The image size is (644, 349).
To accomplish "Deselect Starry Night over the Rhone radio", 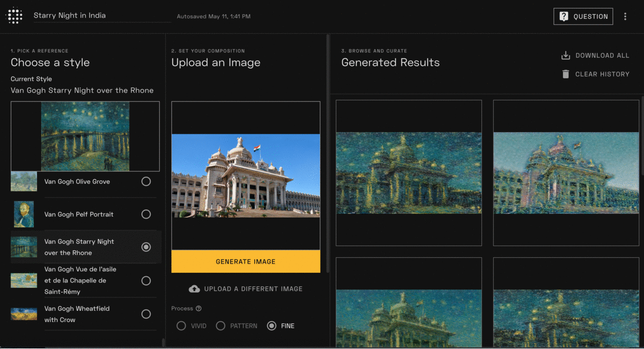I will click(146, 247).
